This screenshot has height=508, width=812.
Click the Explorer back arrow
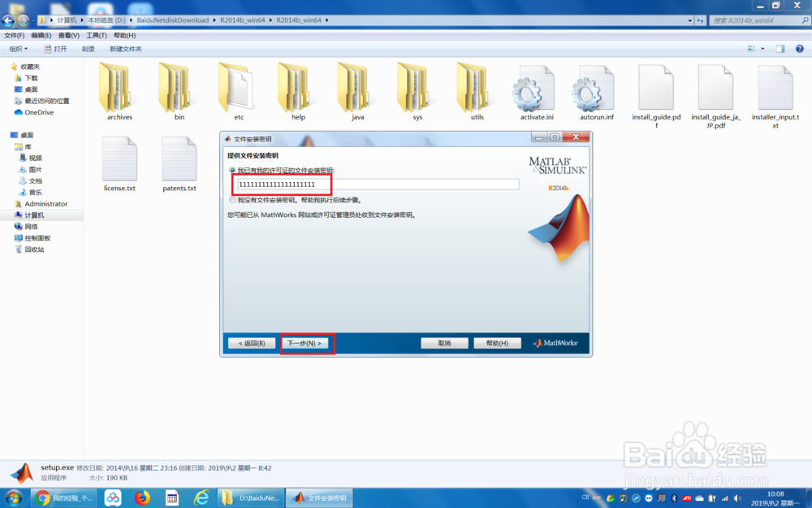point(8,21)
